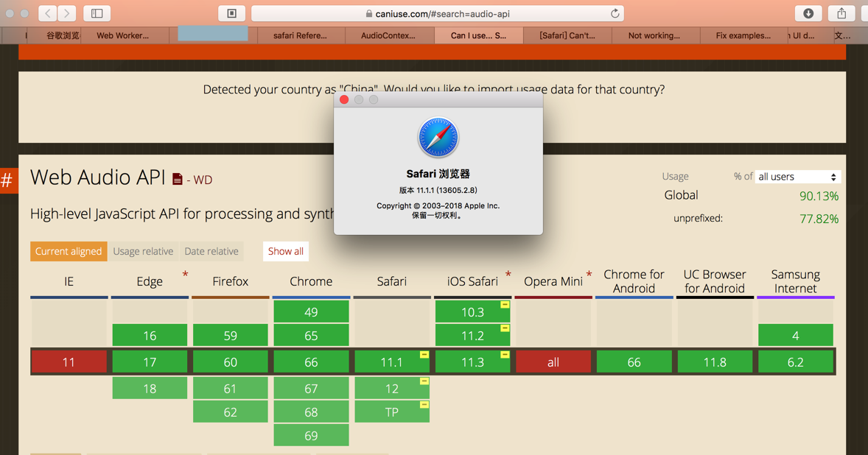Switch to the Web Worker tab
This screenshot has width=868, height=455.
tap(125, 35)
